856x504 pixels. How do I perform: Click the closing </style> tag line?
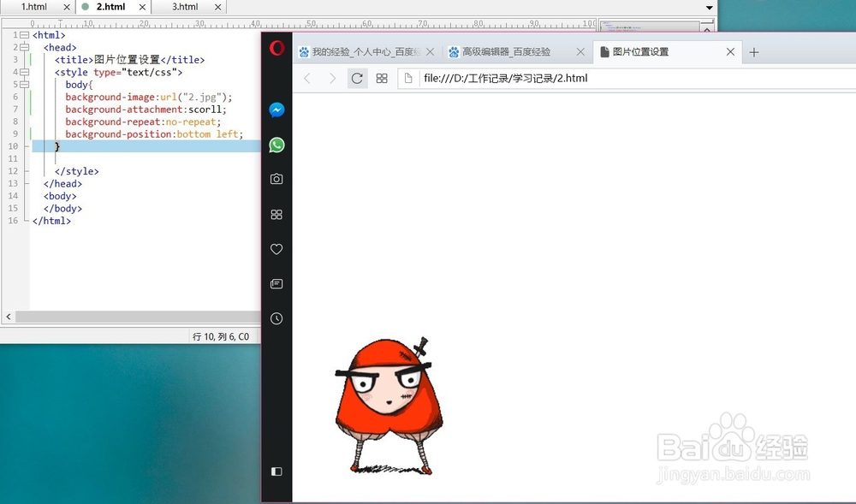coord(76,171)
